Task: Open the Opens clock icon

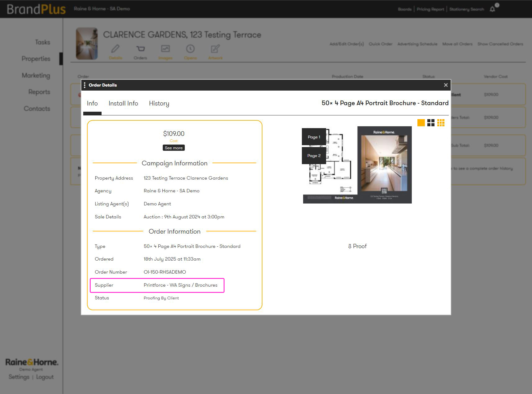Action: click(190, 49)
